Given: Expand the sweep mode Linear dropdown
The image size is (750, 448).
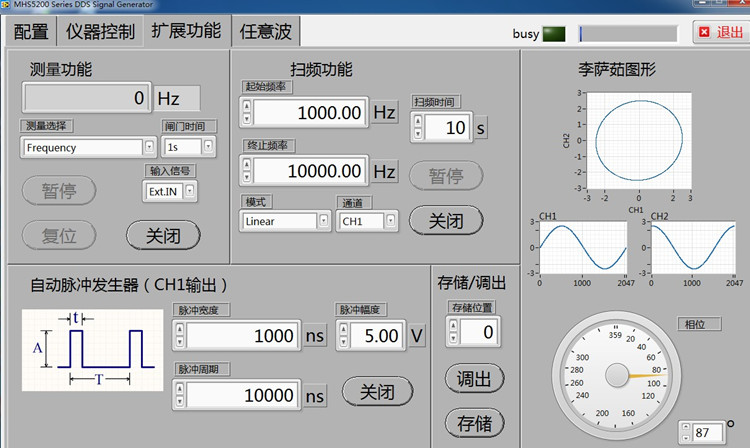Looking at the screenshot, I should (x=286, y=221).
